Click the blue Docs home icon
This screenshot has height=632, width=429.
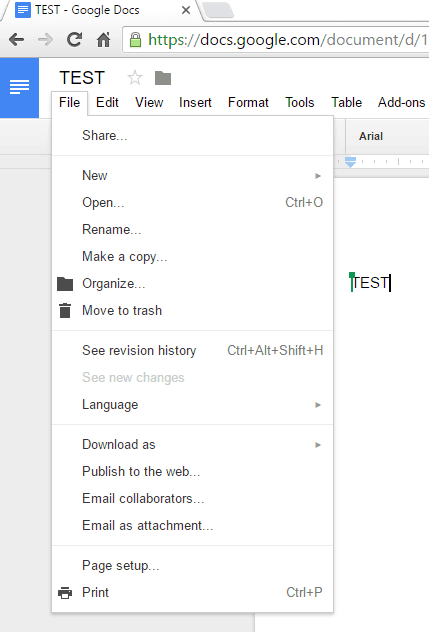click(19, 87)
